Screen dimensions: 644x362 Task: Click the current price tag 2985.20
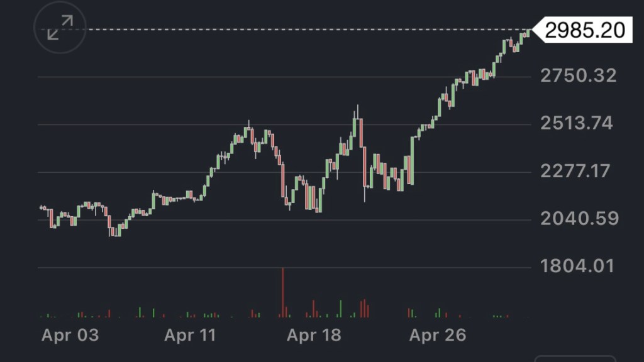584,30
